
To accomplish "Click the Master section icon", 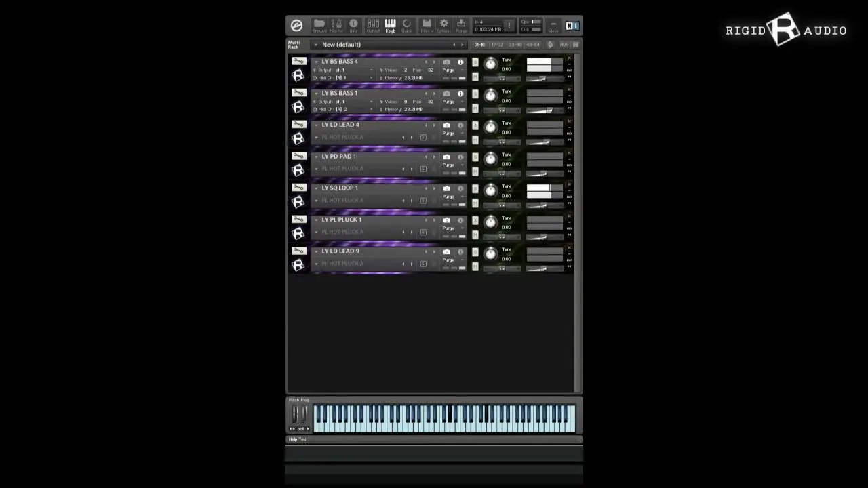I will point(336,25).
